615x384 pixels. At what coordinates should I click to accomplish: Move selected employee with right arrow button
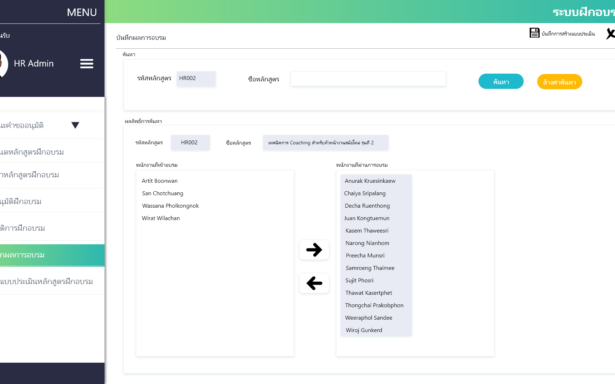click(x=314, y=249)
